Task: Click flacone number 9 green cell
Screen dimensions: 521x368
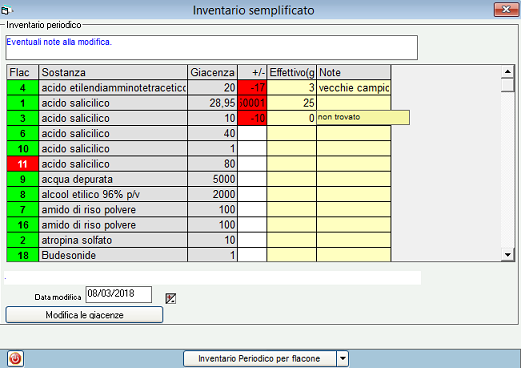Action: 22,179
